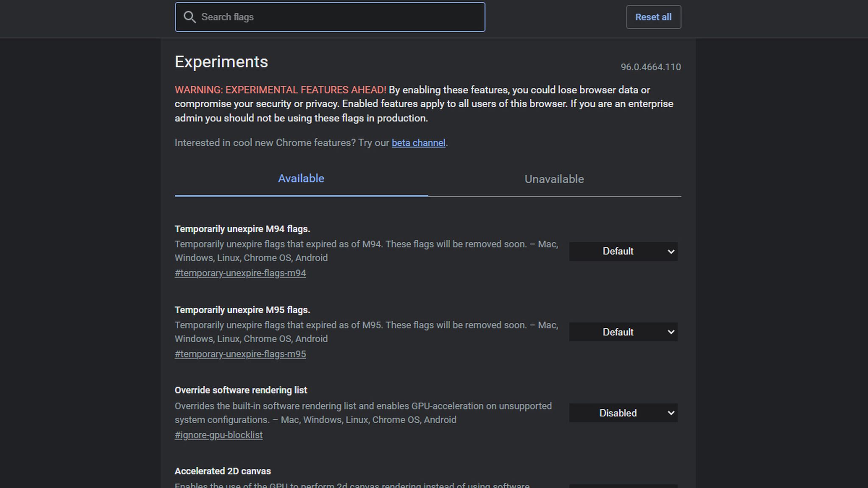
Task: Click the Accelerated 2D canvas flag title
Action: (x=223, y=471)
